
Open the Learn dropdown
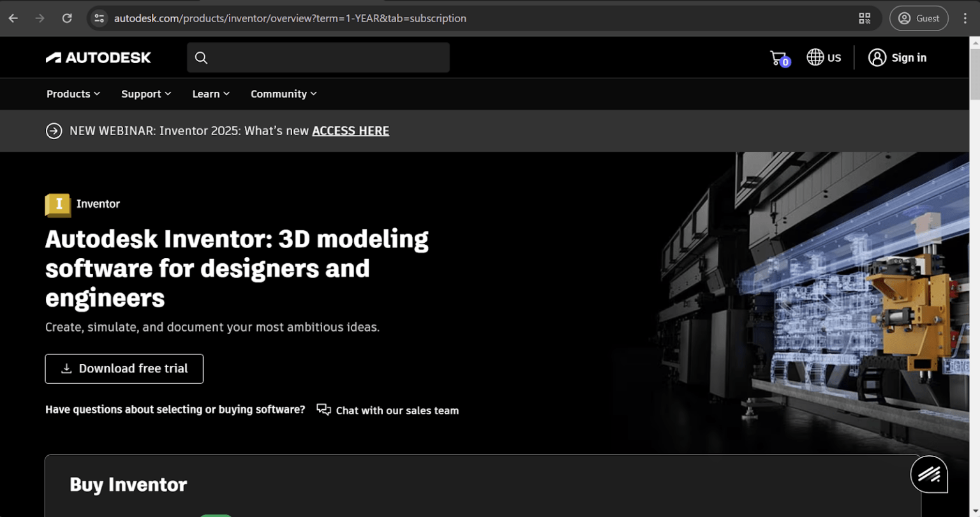tap(211, 94)
